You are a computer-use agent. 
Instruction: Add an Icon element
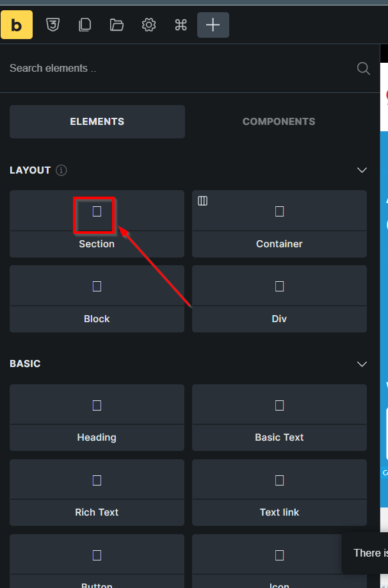[x=279, y=561]
